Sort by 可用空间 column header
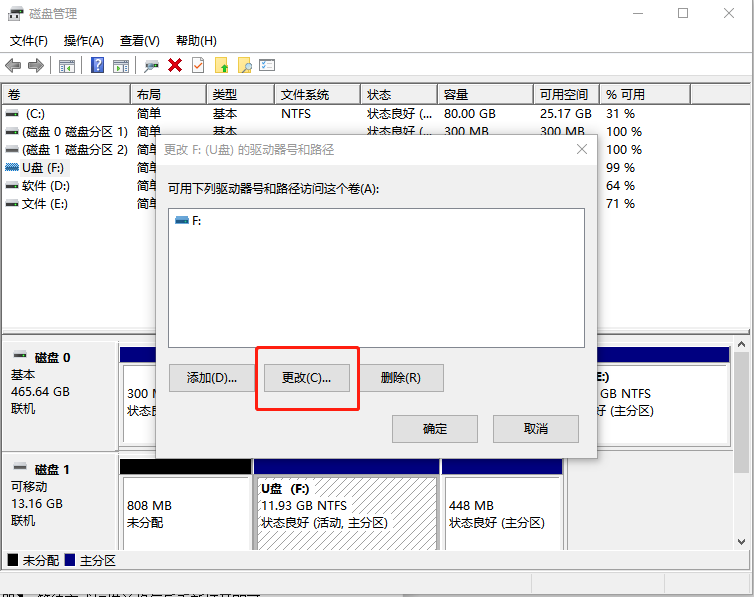The height and width of the screenshot is (597, 754). tap(566, 95)
